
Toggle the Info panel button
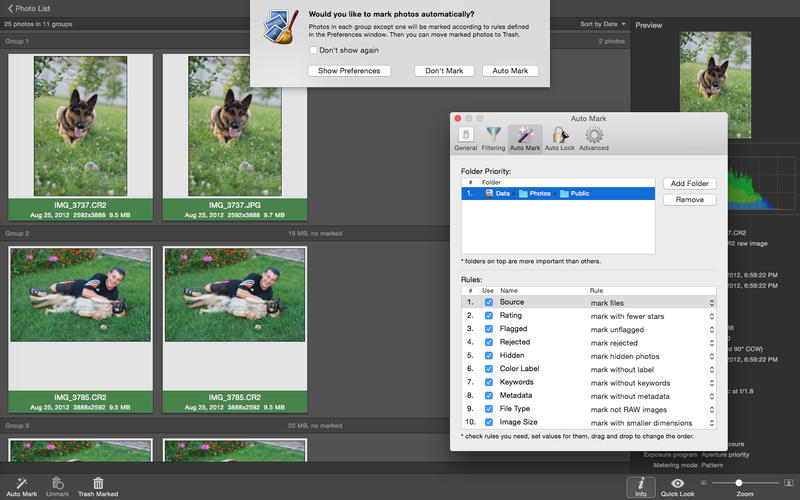(641, 487)
